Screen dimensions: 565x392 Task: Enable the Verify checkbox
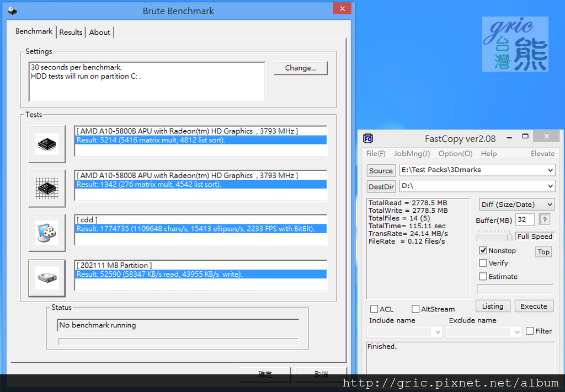tap(483, 263)
